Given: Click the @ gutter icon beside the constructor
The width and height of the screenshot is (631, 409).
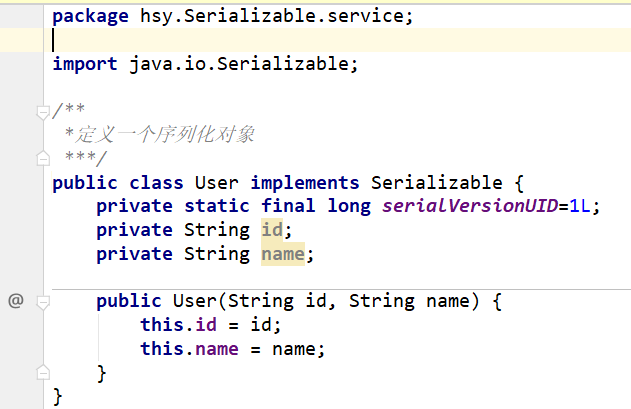Looking at the screenshot, I should point(14,300).
